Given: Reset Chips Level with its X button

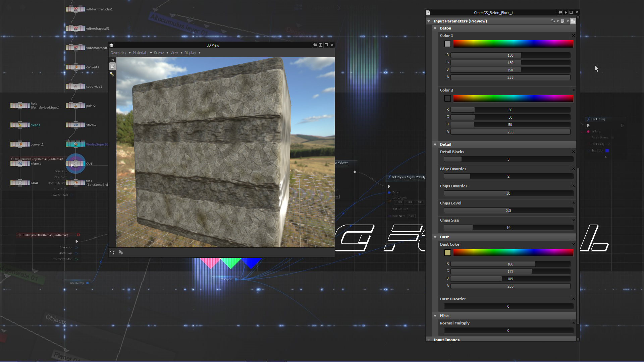Looking at the screenshot, I should 573,203.
